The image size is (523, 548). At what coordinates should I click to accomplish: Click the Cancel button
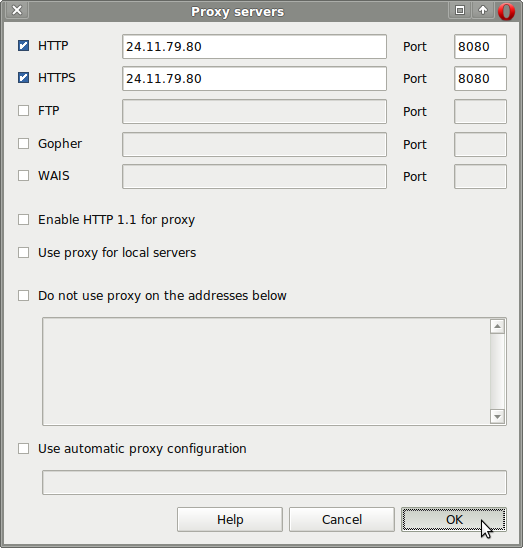pyautogui.click(x=342, y=520)
